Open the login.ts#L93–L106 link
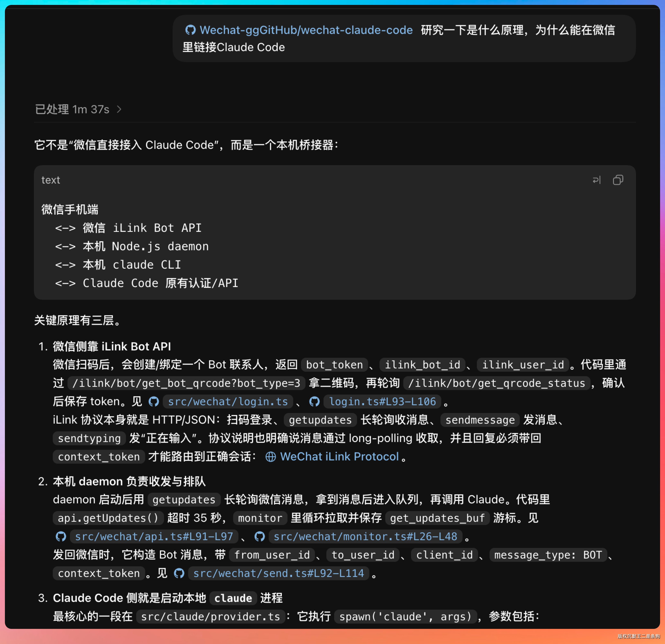 [x=376, y=402]
